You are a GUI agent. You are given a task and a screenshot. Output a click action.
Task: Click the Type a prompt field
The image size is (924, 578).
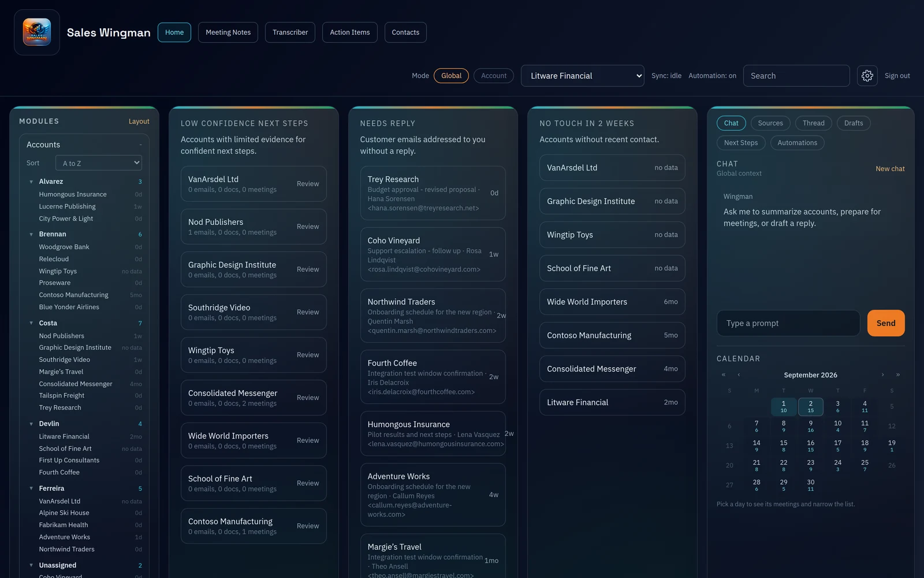point(788,323)
